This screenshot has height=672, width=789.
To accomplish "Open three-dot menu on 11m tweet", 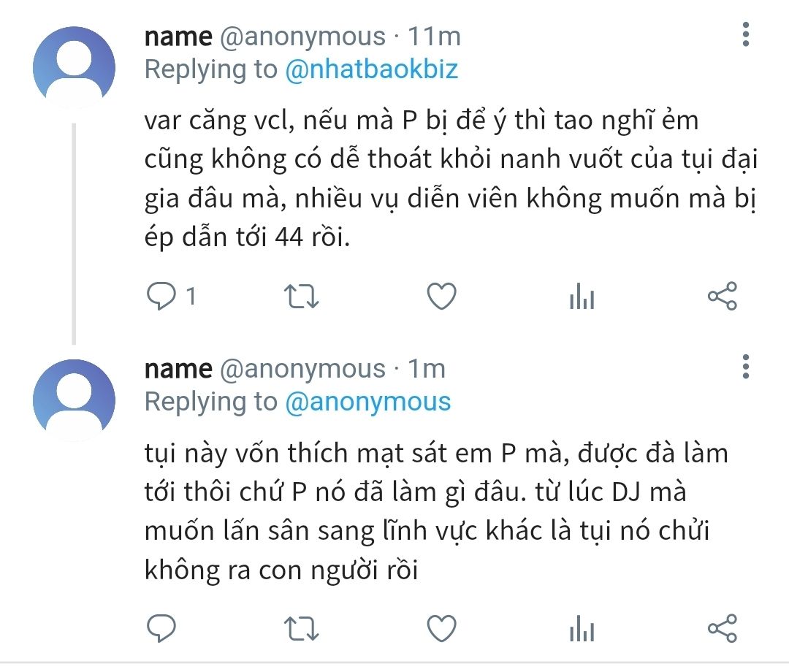I will pos(746,34).
